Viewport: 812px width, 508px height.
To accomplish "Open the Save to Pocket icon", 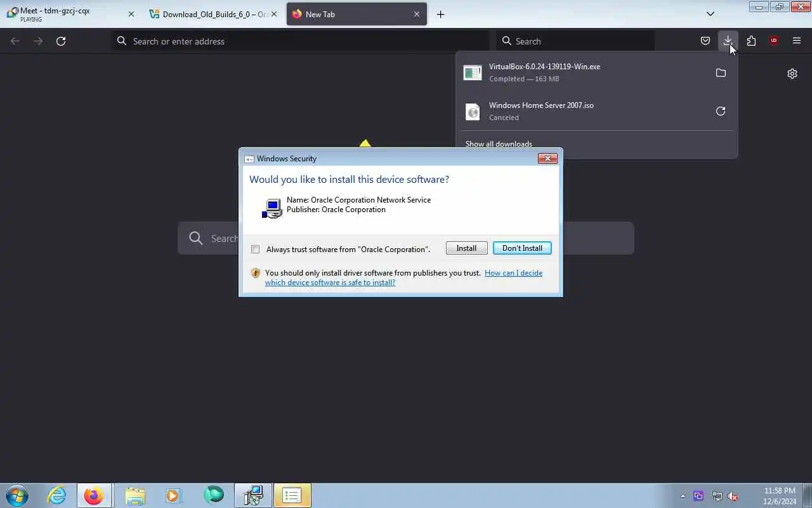I will tap(705, 41).
